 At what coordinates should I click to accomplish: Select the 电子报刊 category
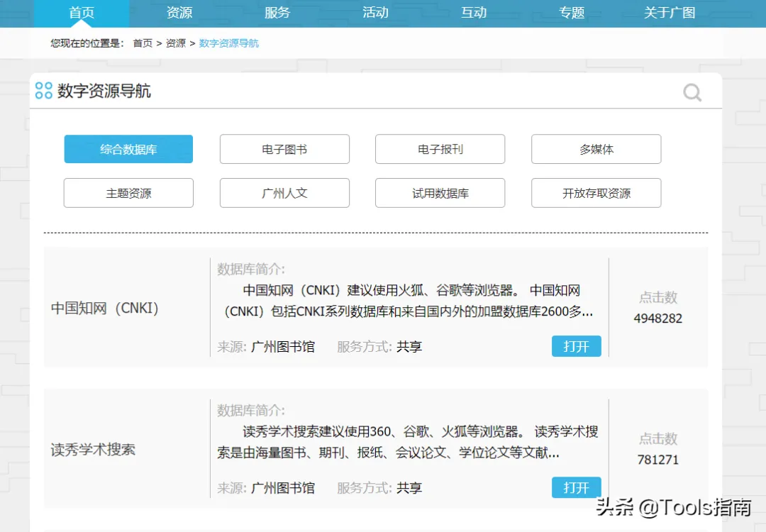tap(440, 149)
